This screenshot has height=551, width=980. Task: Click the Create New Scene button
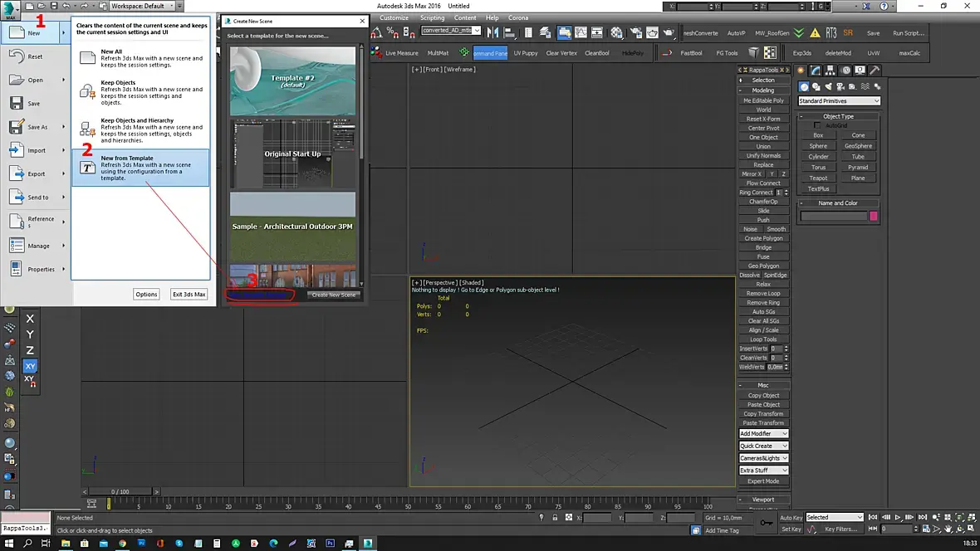coord(333,295)
